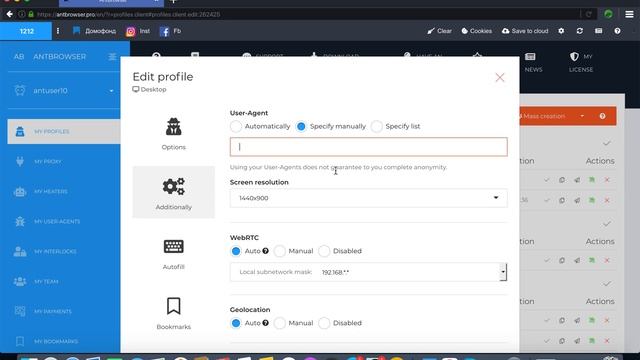
Task: Open a new browser tab with plus
Action: point(173,2)
